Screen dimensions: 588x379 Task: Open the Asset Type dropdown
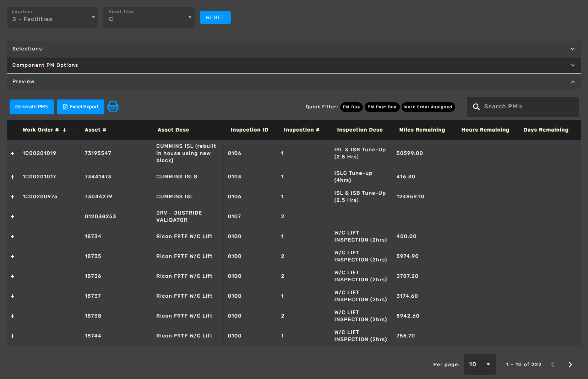click(x=149, y=17)
